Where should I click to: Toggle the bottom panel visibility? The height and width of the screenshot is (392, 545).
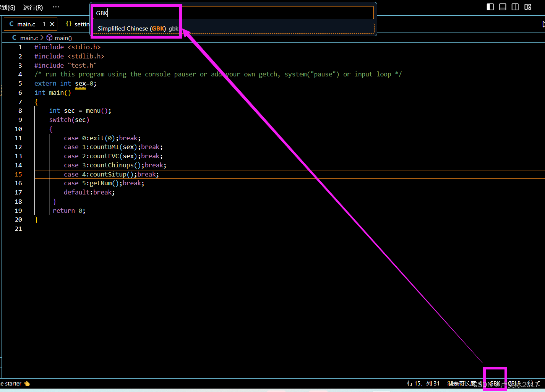tap(503, 6)
